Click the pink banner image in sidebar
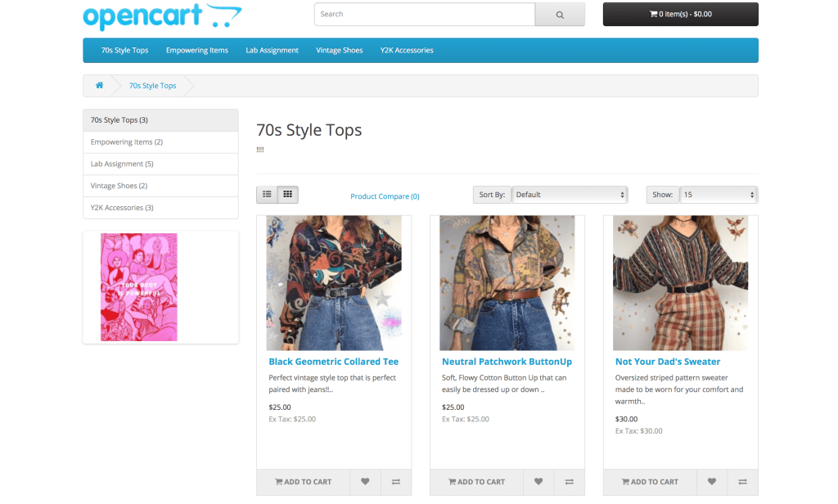Image resolution: width=838 pixels, height=504 pixels. (139, 287)
